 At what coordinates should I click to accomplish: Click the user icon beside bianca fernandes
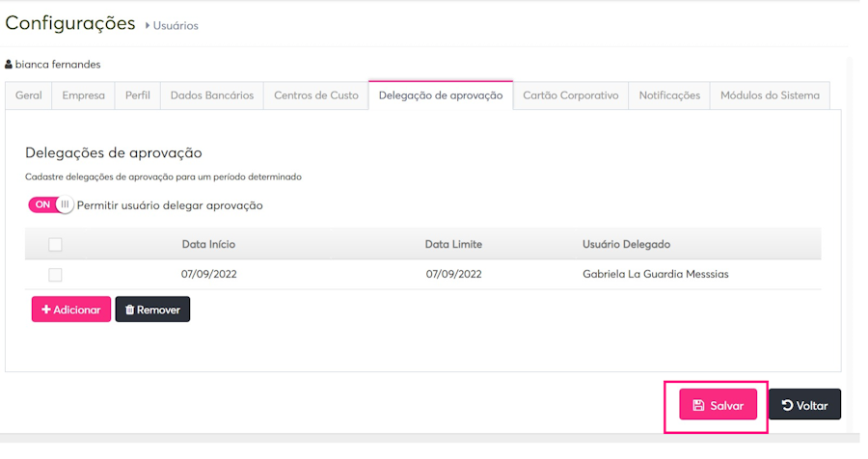pos(9,65)
